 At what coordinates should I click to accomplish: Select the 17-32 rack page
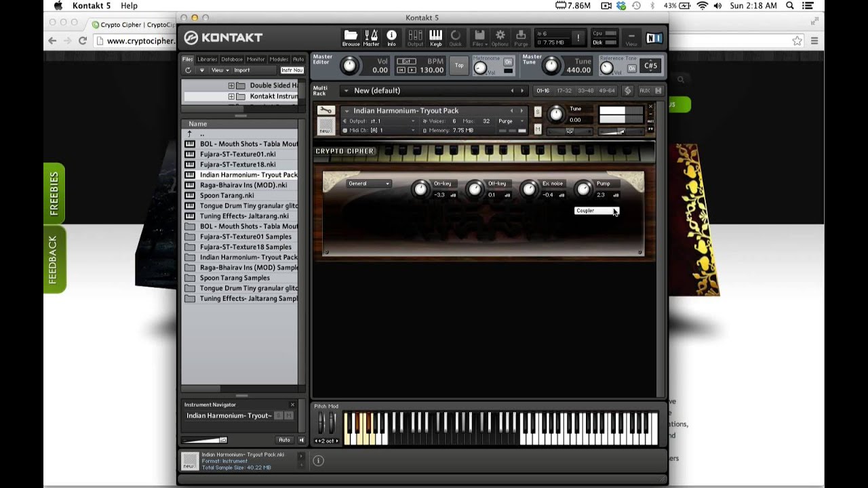click(564, 91)
